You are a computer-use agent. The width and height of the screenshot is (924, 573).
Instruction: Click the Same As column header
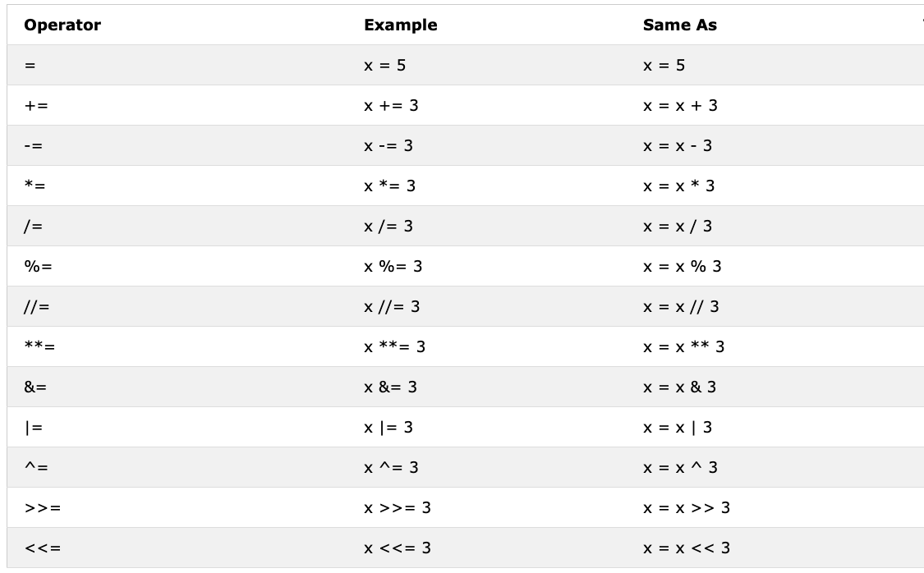pos(680,25)
